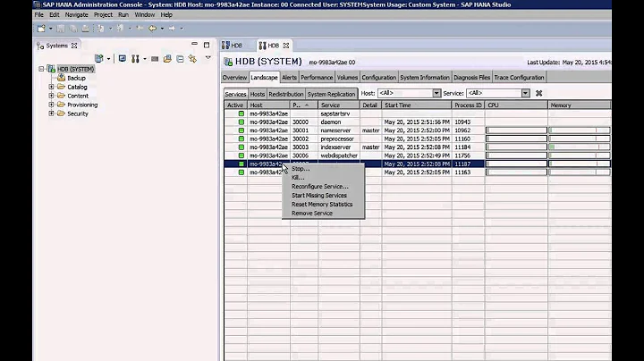Click the green status icon of daemon row
The height and width of the screenshot is (361, 644).
[241, 122]
